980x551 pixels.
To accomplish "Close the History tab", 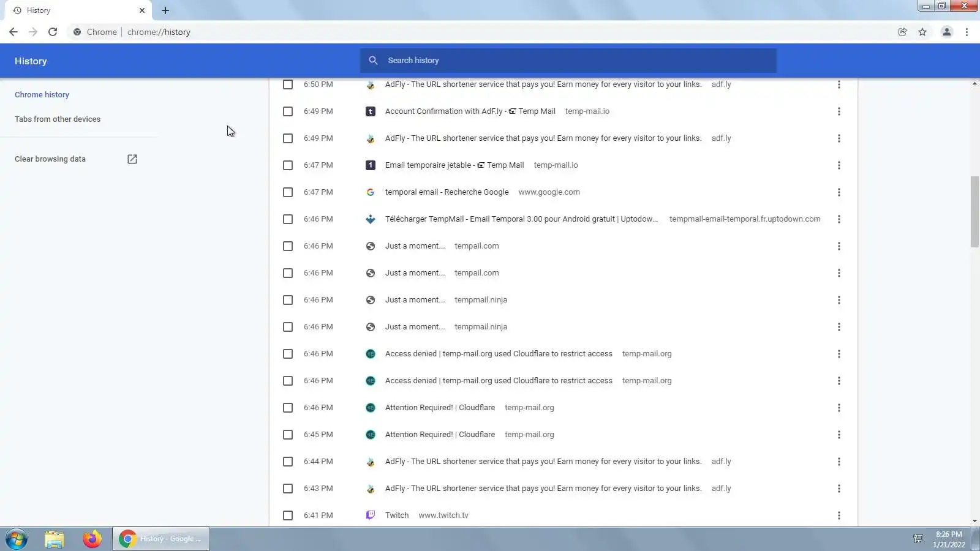I will tap(142, 10).
